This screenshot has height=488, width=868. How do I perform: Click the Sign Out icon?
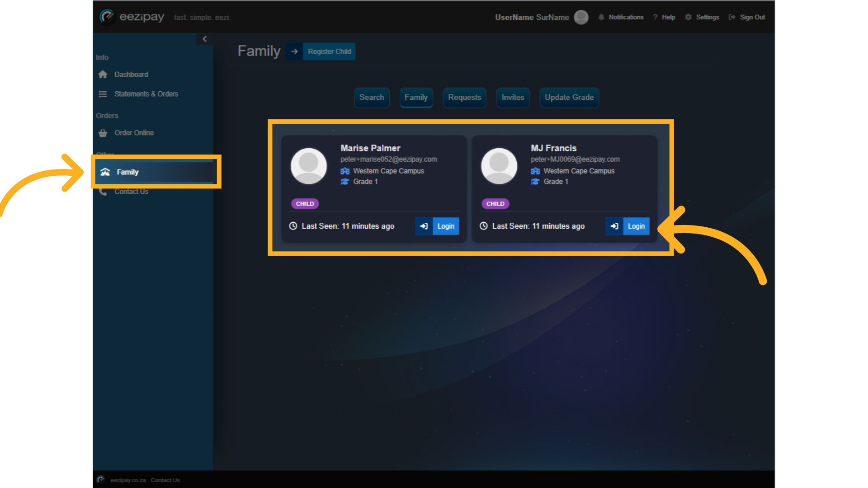[732, 17]
